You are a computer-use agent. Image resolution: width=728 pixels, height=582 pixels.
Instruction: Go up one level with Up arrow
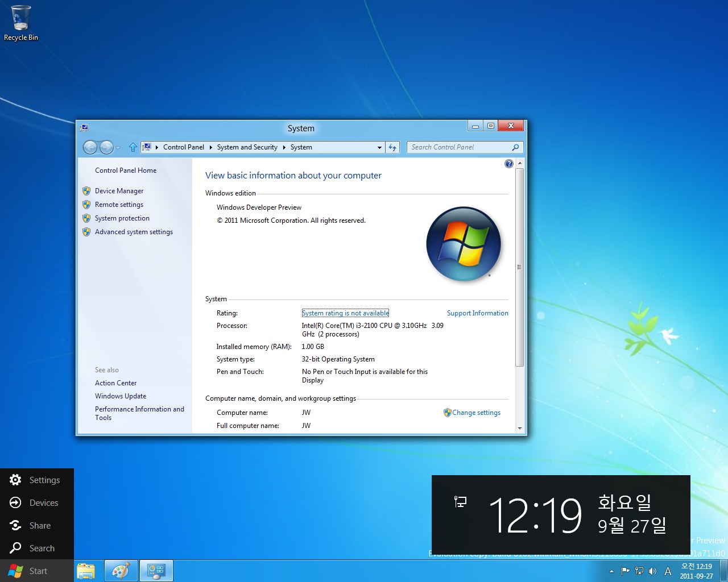[x=133, y=147]
